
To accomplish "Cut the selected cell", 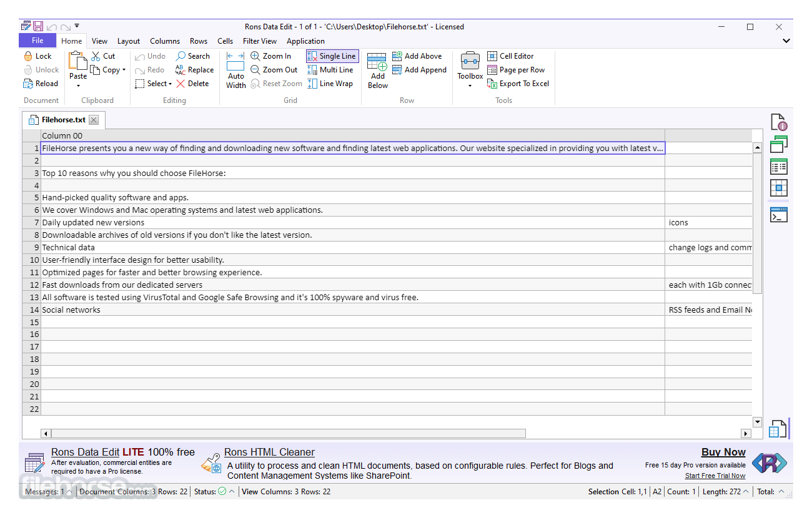I will pos(103,56).
